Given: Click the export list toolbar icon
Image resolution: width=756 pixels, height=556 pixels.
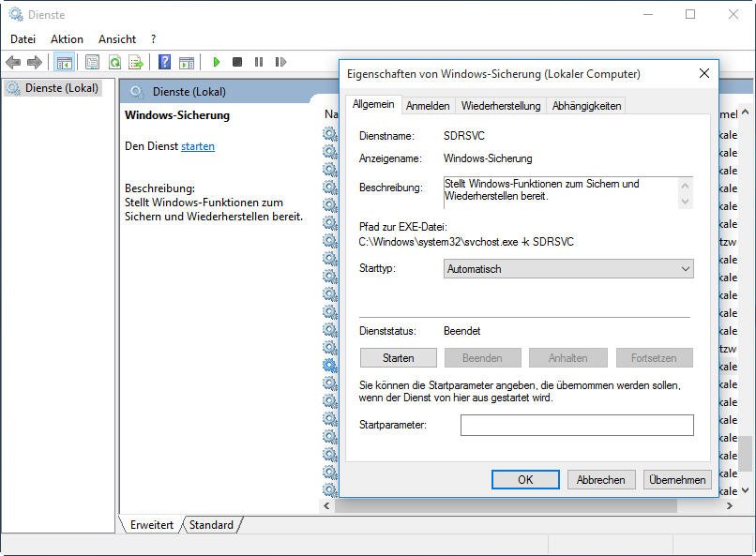Looking at the screenshot, I should click(136, 63).
